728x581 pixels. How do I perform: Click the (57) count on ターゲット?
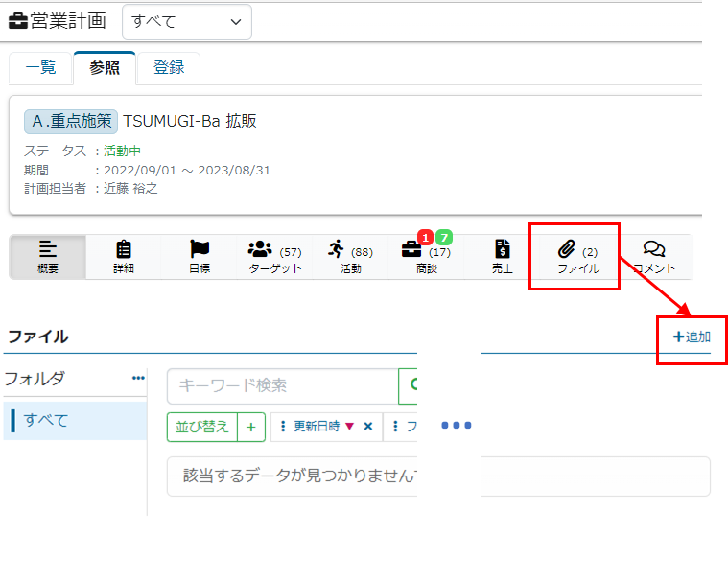[x=291, y=252]
